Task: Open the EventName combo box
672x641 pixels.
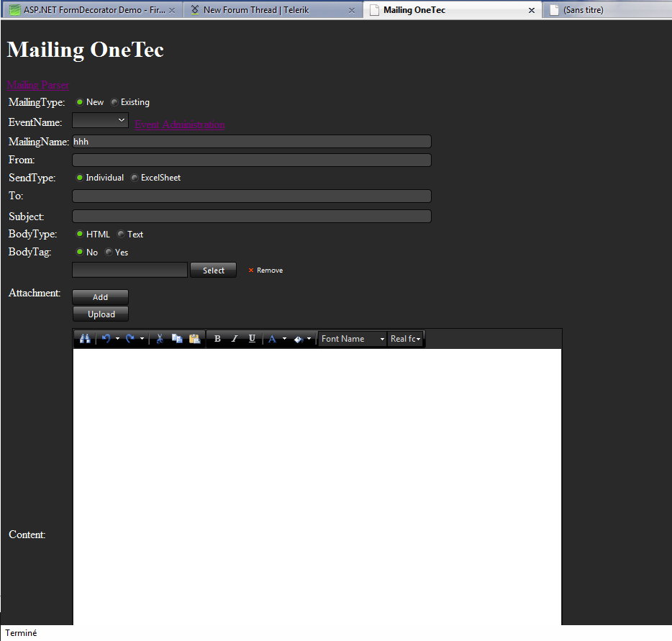Action: pyautogui.click(x=100, y=120)
